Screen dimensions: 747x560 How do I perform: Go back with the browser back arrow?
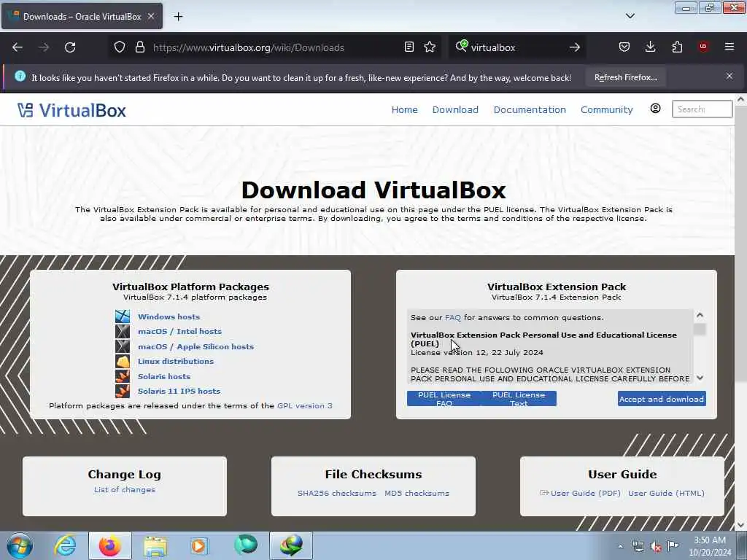(x=18, y=47)
